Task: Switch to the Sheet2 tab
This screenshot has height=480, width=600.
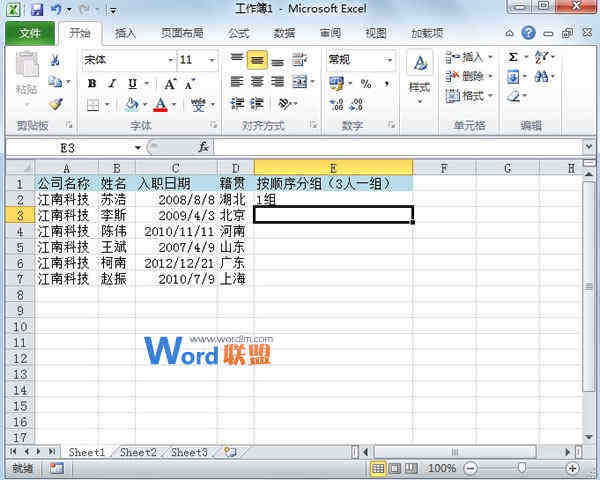Action: [x=138, y=452]
